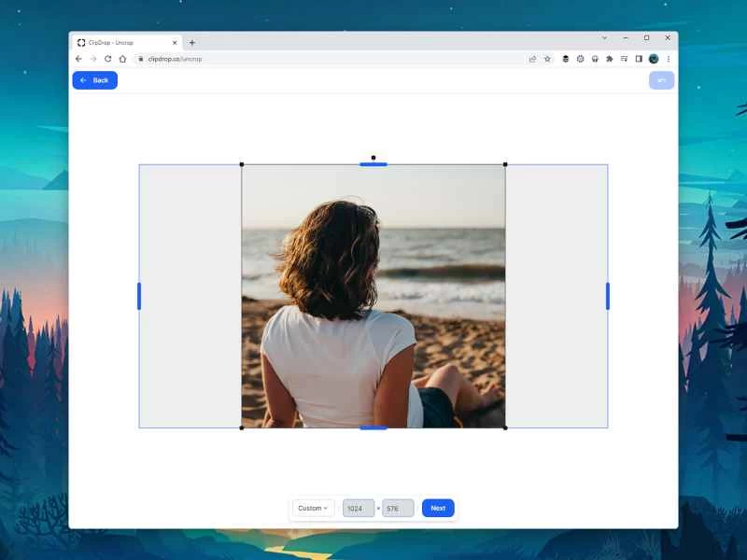Click the extensions puzzle icon

(609, 59)
